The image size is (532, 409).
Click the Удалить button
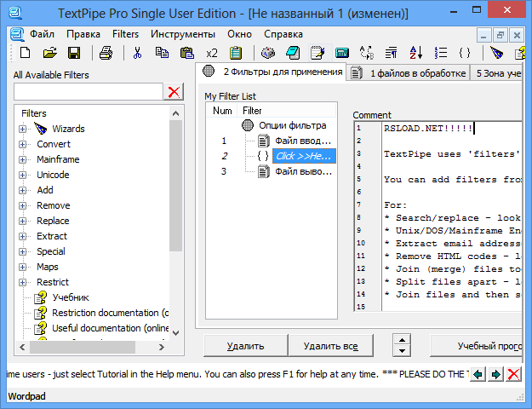coord(245,346)
